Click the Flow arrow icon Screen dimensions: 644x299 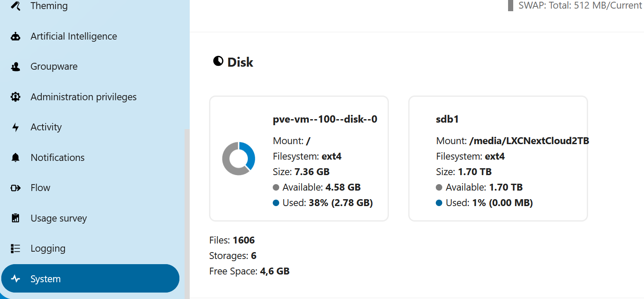[15, 188]
